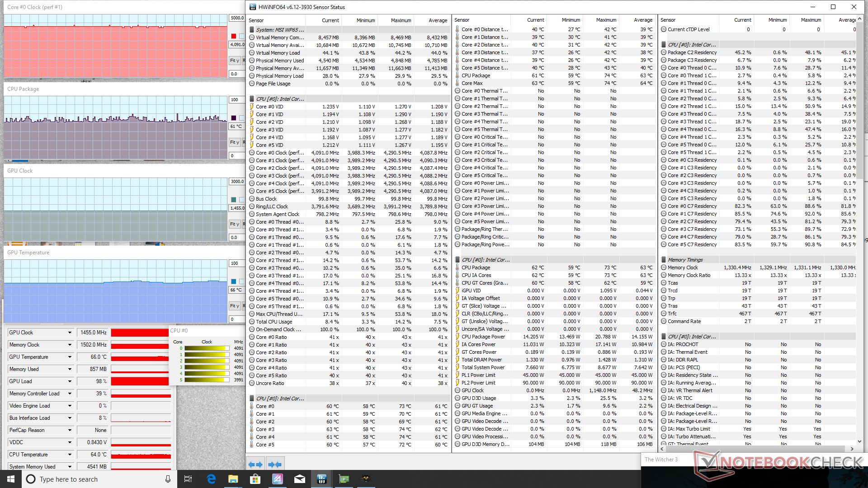The height and width of the screenshot is (488, 868).
Task: Click the HWiNFO expand columns left-right arrows icon
Action: (x=255, y=465)
